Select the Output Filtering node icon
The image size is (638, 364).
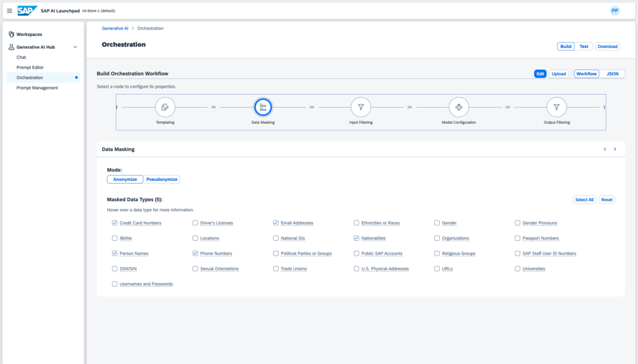coord(556,107)
